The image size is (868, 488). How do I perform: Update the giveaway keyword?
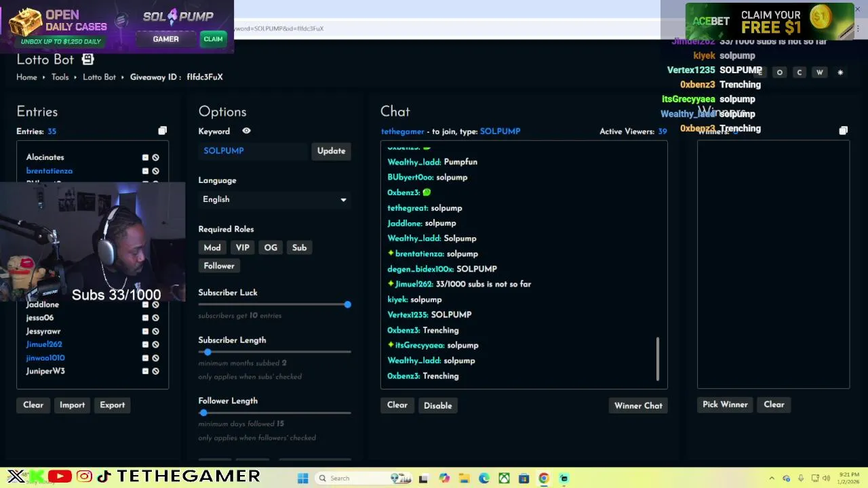[x=331, y=150]
